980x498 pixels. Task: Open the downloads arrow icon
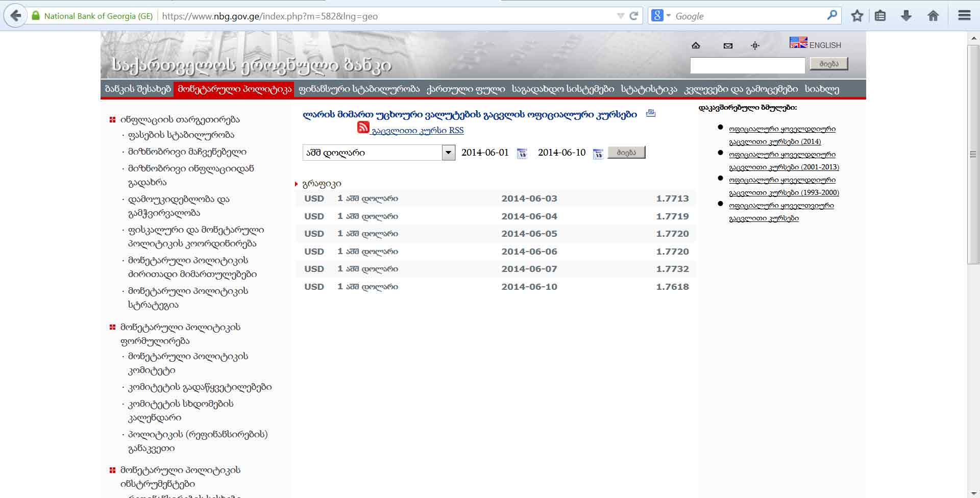[x=906, y=16]
